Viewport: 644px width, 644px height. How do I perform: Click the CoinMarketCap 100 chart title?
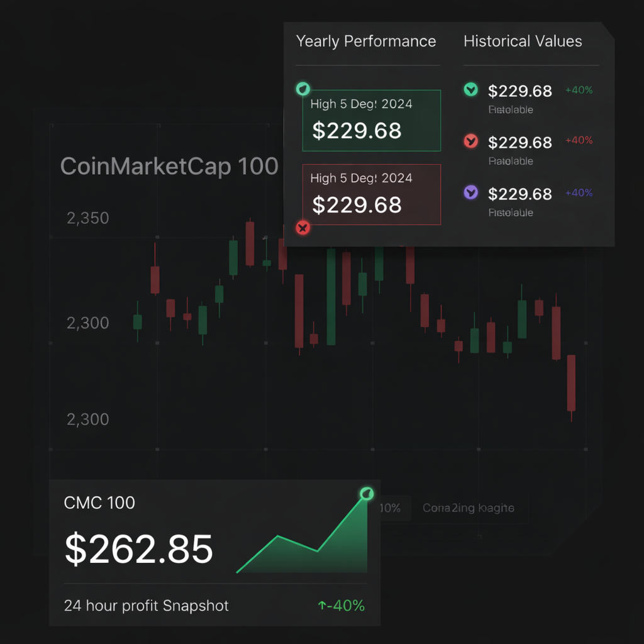click(169, 167)
